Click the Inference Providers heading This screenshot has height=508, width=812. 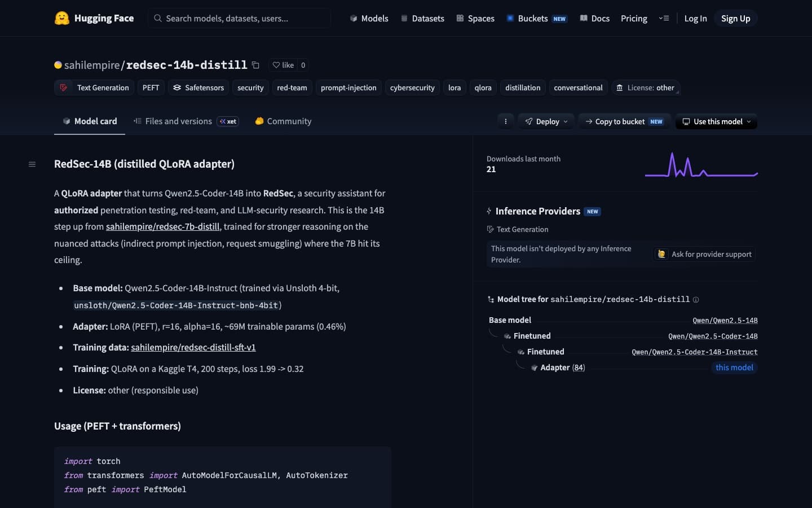[x=538, y=211]
